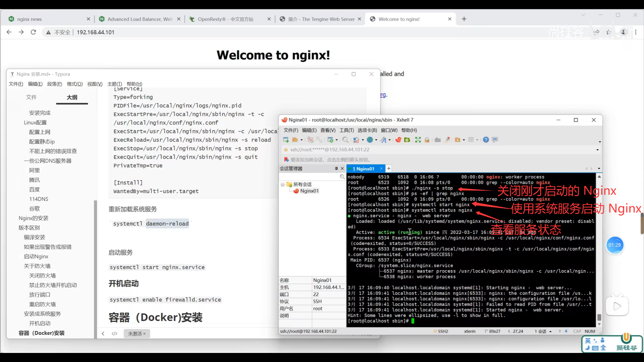Open the 工具(T) menu in Xshell

pos(346,130)
